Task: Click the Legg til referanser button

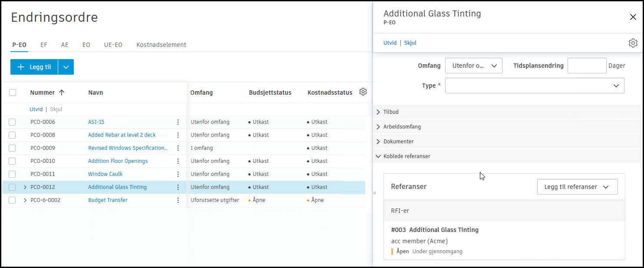Action: [577, 187]
